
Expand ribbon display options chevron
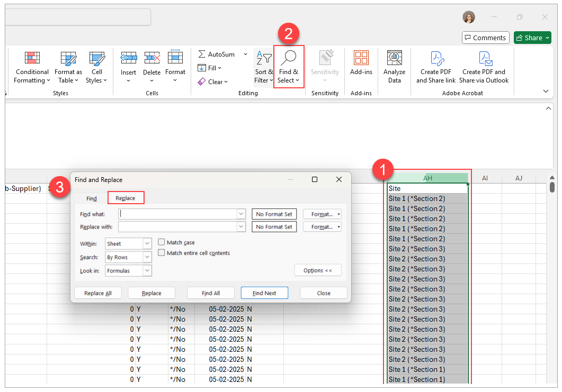point(546,92)
